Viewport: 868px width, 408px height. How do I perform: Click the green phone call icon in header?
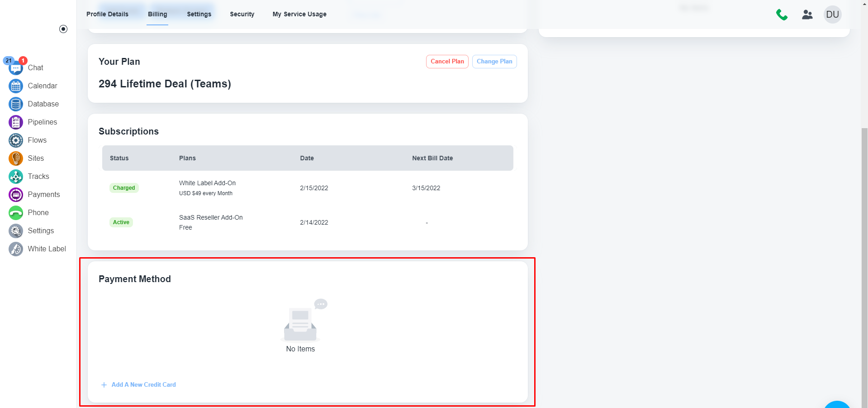pyautogui.click(x=782, y=15)
